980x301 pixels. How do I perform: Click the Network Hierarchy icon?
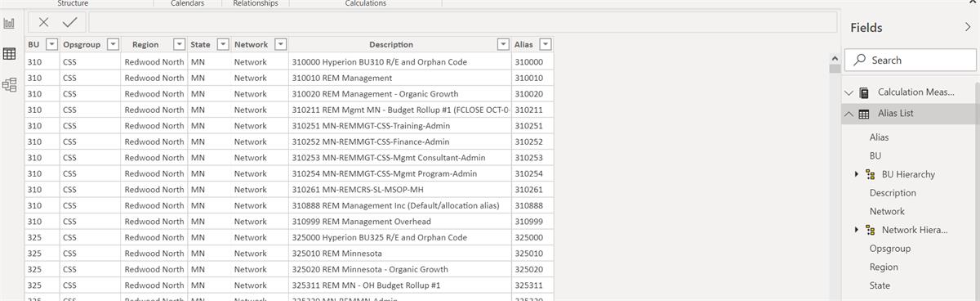pos(871,230)
